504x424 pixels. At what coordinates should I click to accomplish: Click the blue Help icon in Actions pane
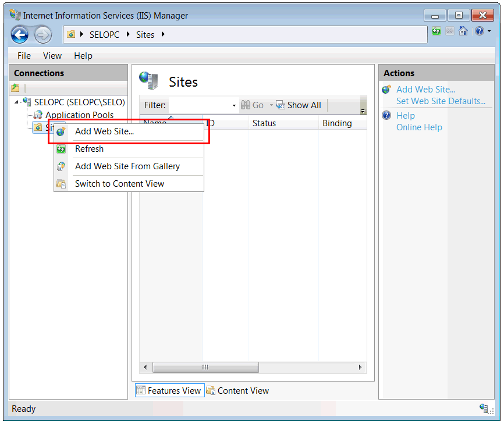tap(386, 115)
